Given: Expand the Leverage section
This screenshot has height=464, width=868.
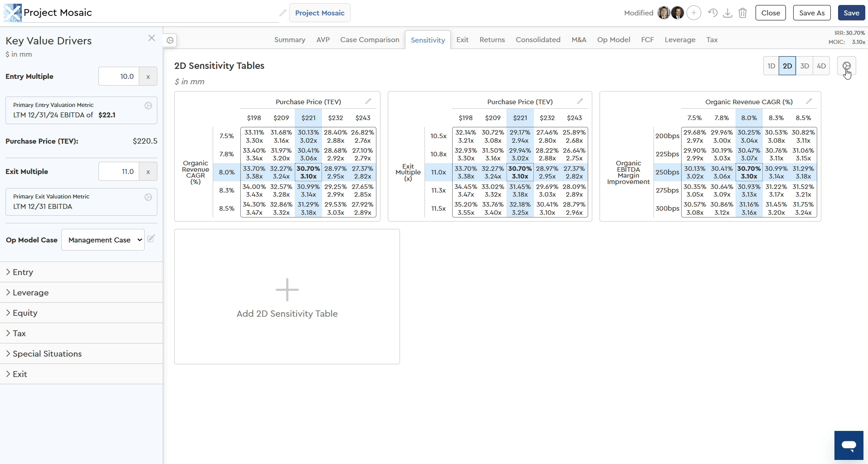Looking at the screenshot, I should pos(30,293).
